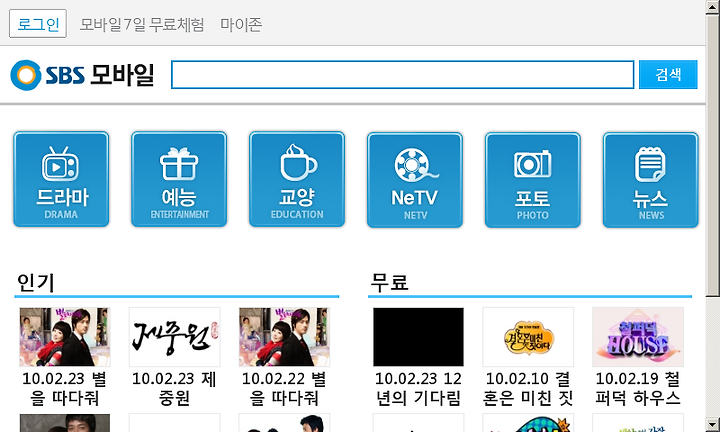Click the scrollbar up arrow
This screenshot has height=432, width=720.
point(713,7)
